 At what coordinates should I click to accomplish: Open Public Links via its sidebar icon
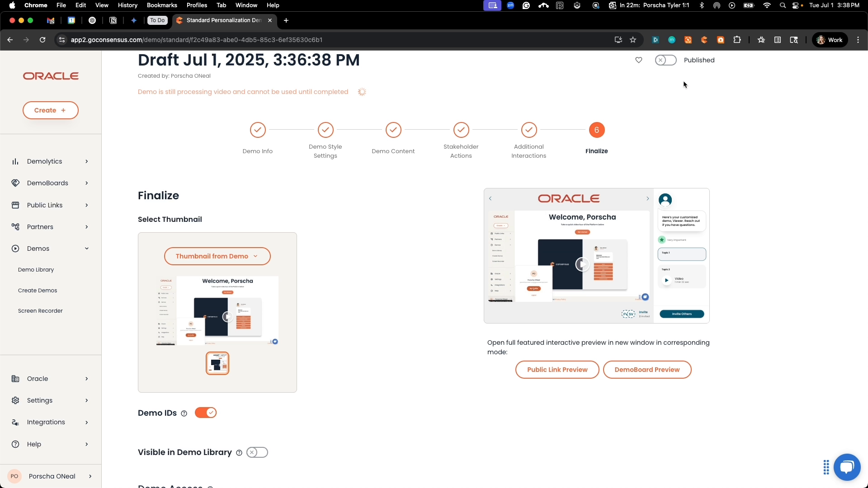pos(15,205)
